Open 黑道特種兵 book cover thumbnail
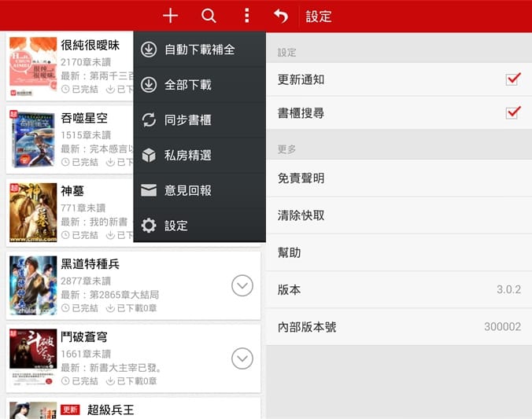This screenshot has width=532, height=419. pyautogui.click(x=33, y=285)
